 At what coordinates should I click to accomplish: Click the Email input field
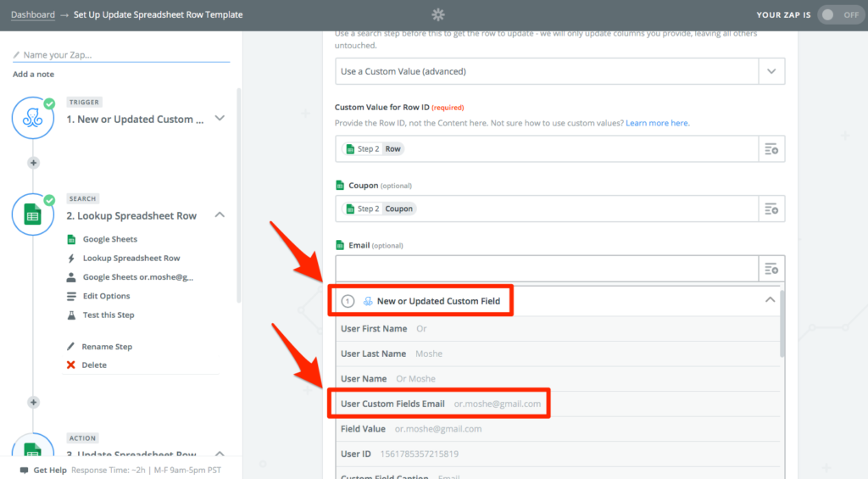tap(547, 269)
